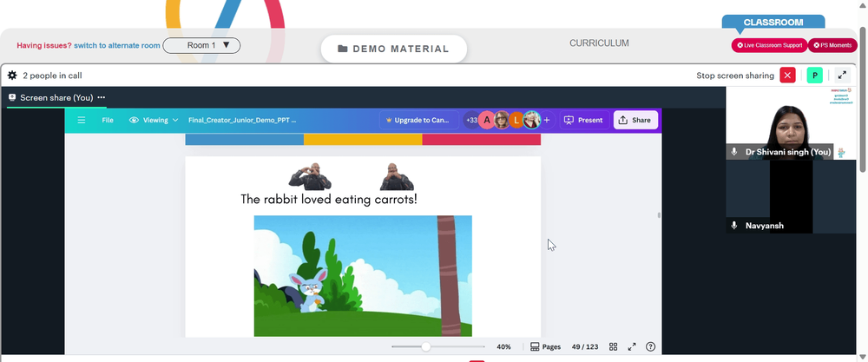Click the Canva Share button
Viewport: 868px width, 362px height.
(635, 120)
